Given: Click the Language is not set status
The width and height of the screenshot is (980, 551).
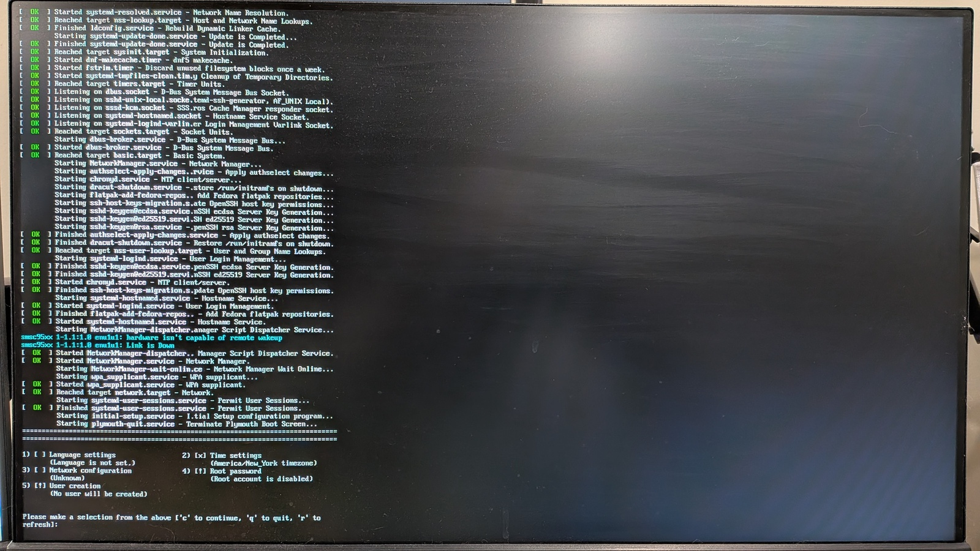Looking at the screenshot, I should point(92,463).
